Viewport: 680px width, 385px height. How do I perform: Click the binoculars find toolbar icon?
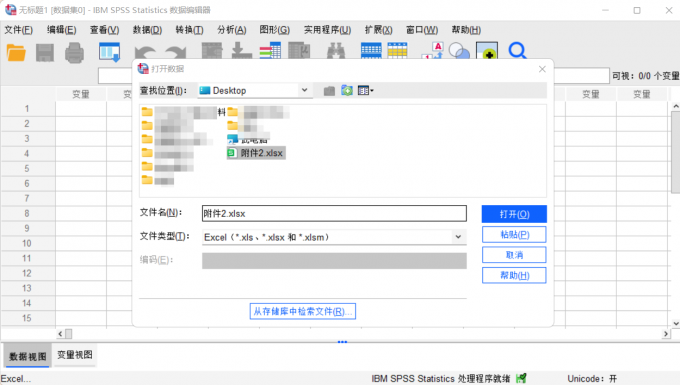[336, 51]
